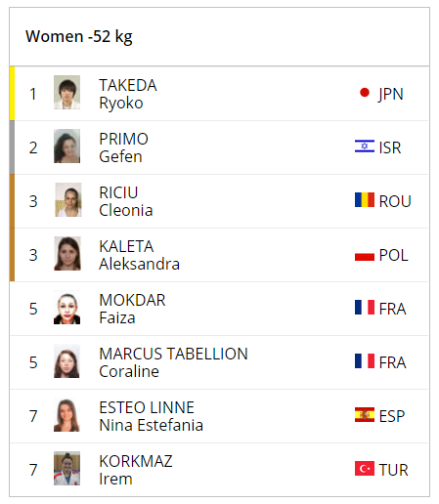Open PRIMO Gefen athlete profile link
Image resolution: width=439 pixels, height=504 pixels.
tap(123, 147)
